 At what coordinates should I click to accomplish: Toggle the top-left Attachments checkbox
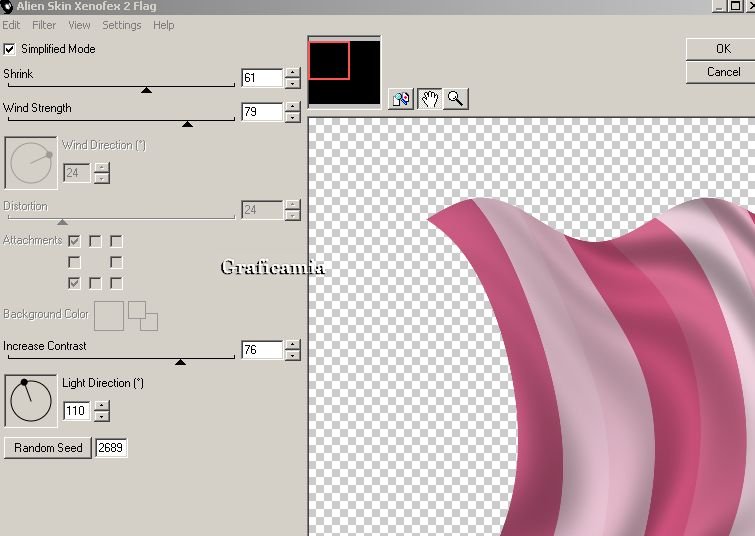pos(74,241)
